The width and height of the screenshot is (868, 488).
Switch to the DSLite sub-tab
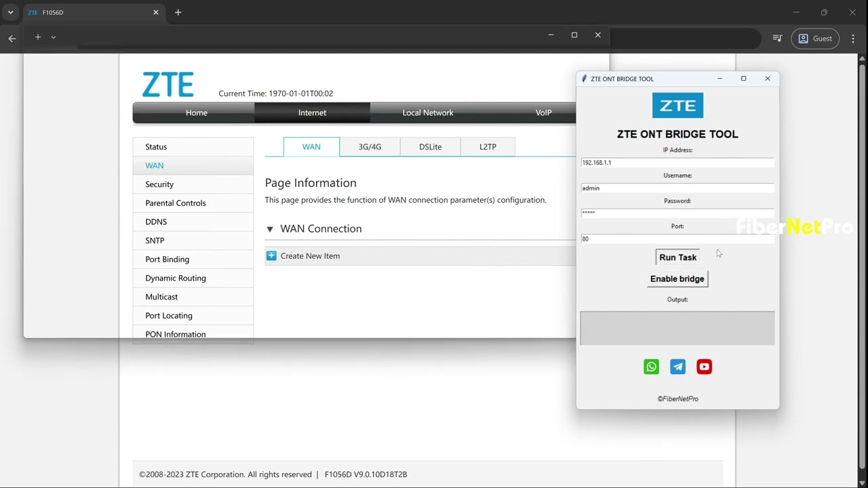[431, 146]
